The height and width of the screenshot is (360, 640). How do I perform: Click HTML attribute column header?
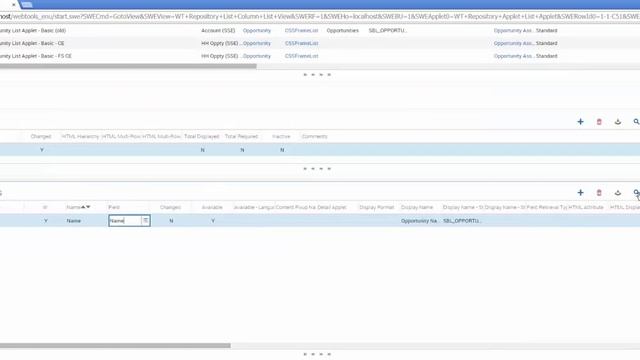[x=586, y=207]
